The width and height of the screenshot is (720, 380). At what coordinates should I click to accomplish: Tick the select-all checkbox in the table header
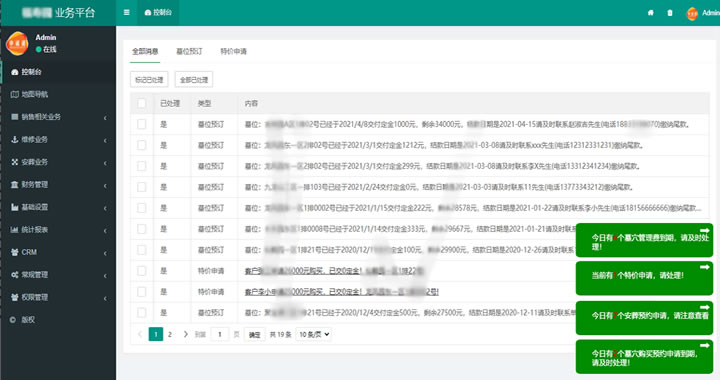click(x=141, y=103)
